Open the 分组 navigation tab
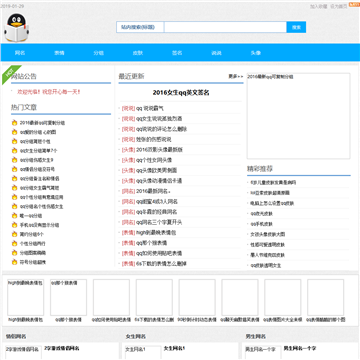The height and width of the screenshot is (360, 360). coord(99,53)
